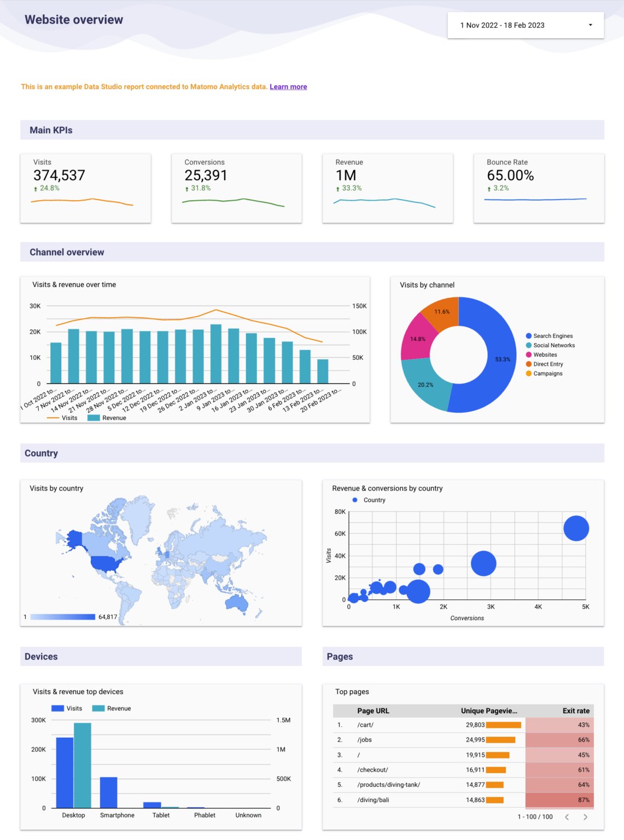Viewport: 624px width, 840px height.
Task: Expand the Exit rate column header
Action: [x=575, y=711]
